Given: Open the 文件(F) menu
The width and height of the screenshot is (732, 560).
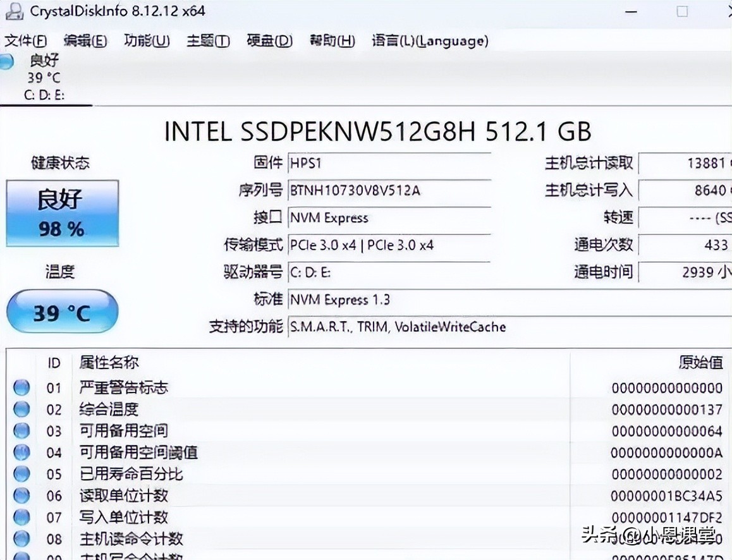Looking at the screenshot, I should [27, 40].
